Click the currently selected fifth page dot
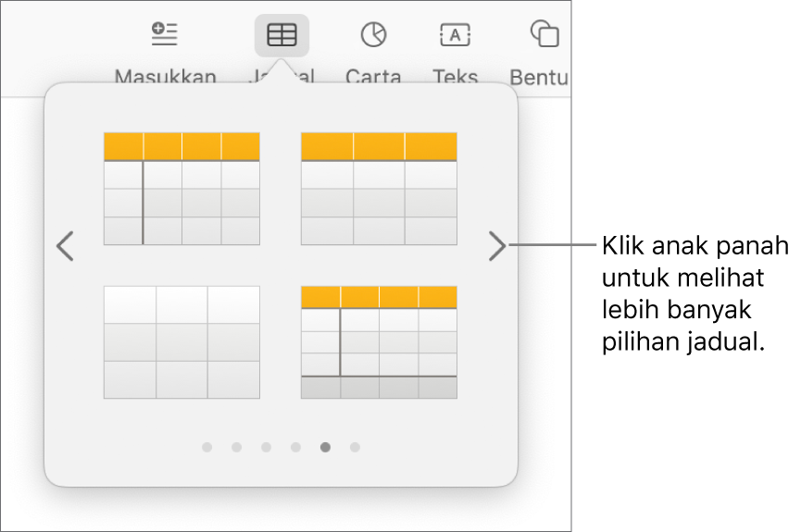801x532 pixels. tap(325, 448)
